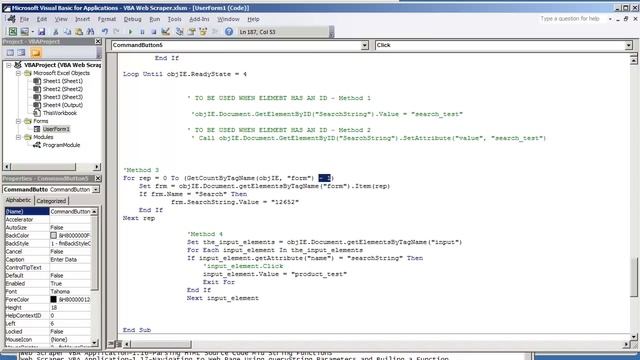Select UserForm1 in project tree
Screen dimensions: 640x360
[x=56, y=129]
